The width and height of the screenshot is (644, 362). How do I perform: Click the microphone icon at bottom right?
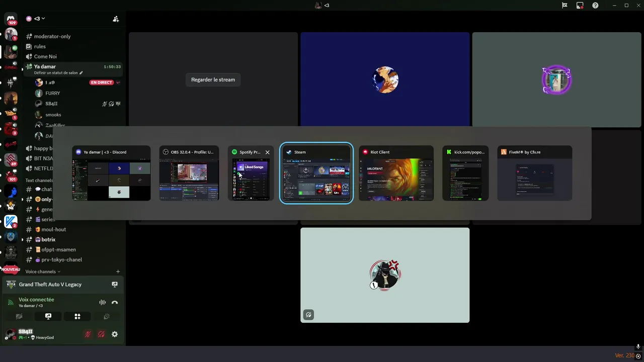[638, 346]
